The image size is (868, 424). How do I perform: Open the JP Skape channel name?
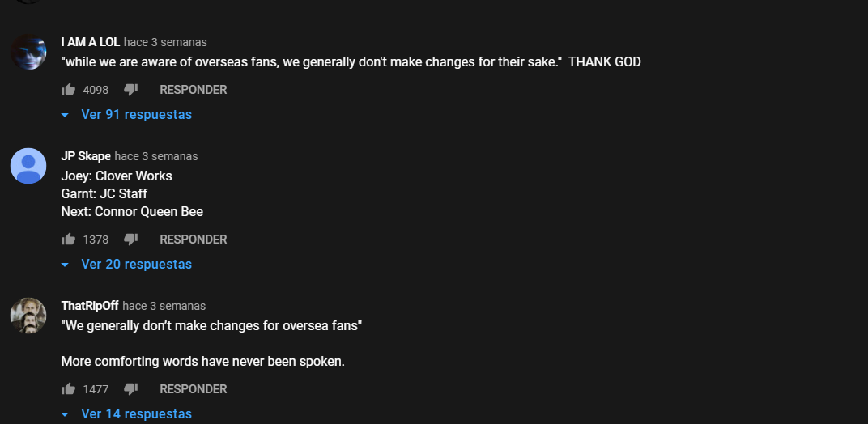click(x=86, y=156)
